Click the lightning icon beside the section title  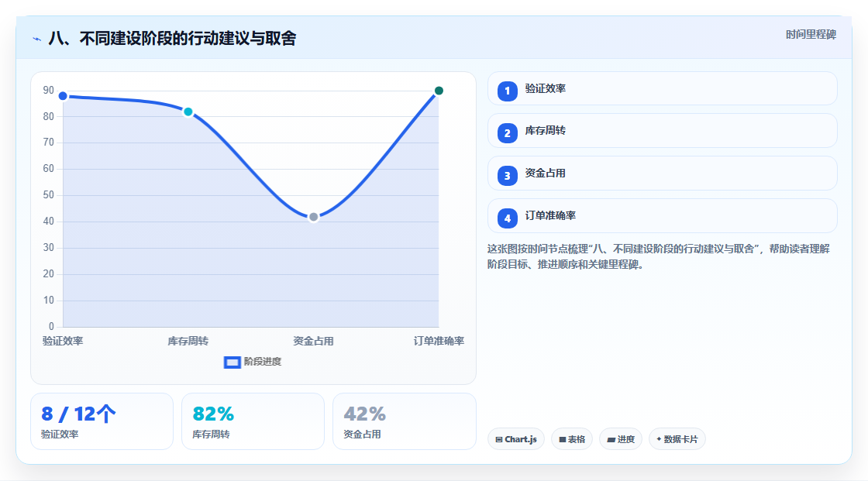tap(37, 39)
